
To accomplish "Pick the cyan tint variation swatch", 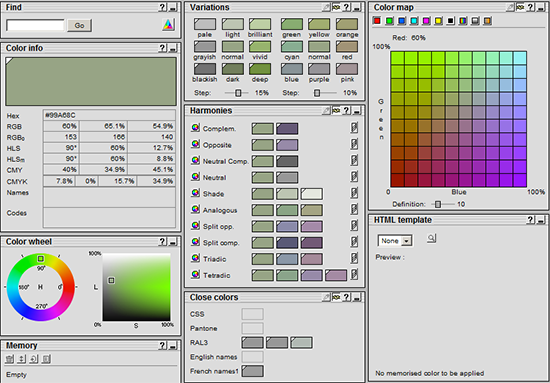I will 292,46.
